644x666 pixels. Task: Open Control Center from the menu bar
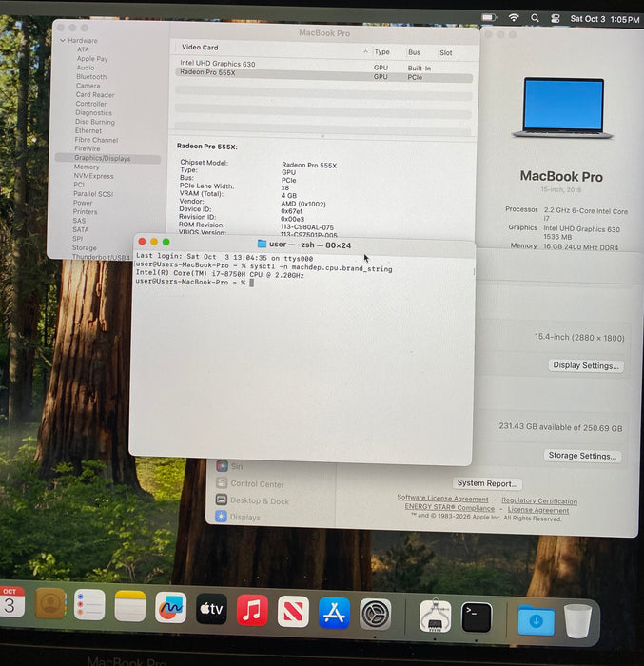(x=556, y=18)
